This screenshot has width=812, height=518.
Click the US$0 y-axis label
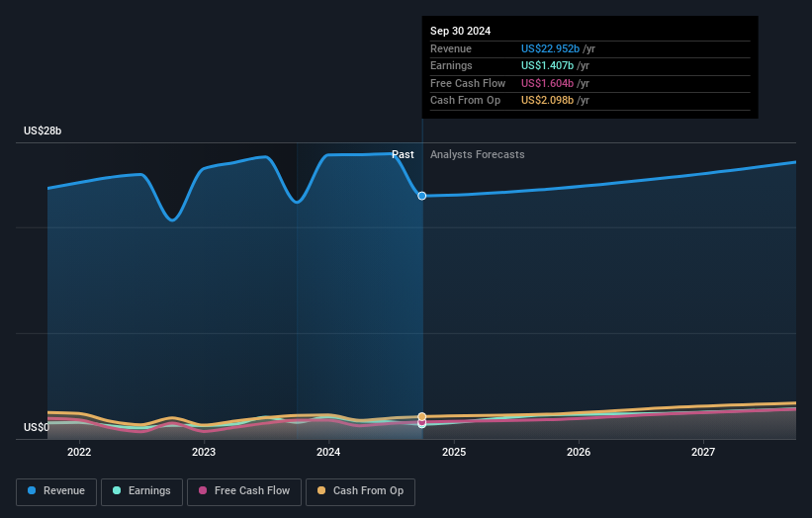tap(37, 427)
